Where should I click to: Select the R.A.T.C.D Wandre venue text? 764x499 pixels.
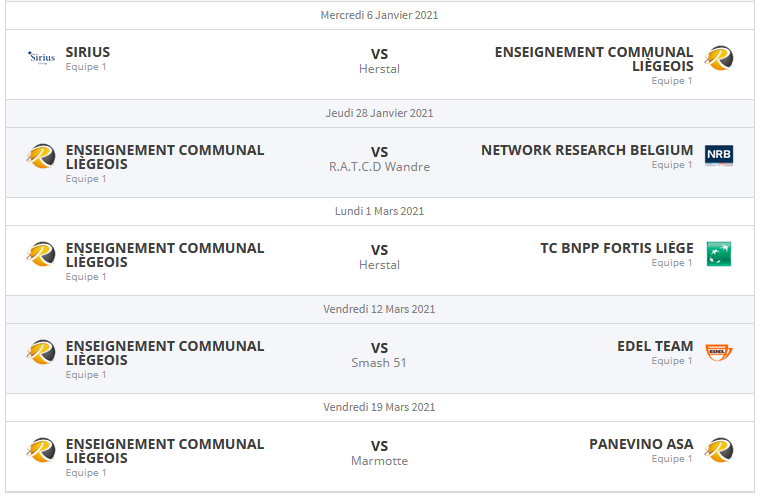pos(380,167)
